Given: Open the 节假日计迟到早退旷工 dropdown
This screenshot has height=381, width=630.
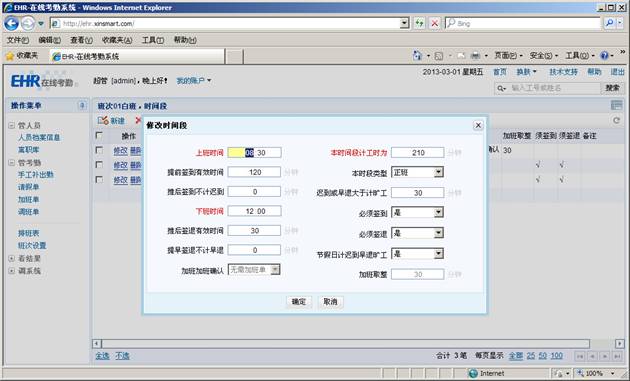Looking at the screenshot, I should pyautogui.click(x=439, y=254).
